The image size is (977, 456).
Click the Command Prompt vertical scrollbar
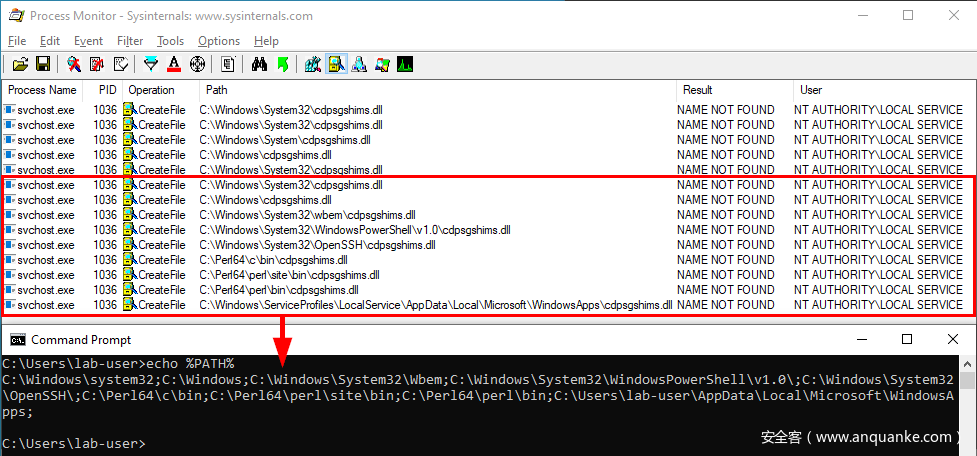click(x=968, y=410)
